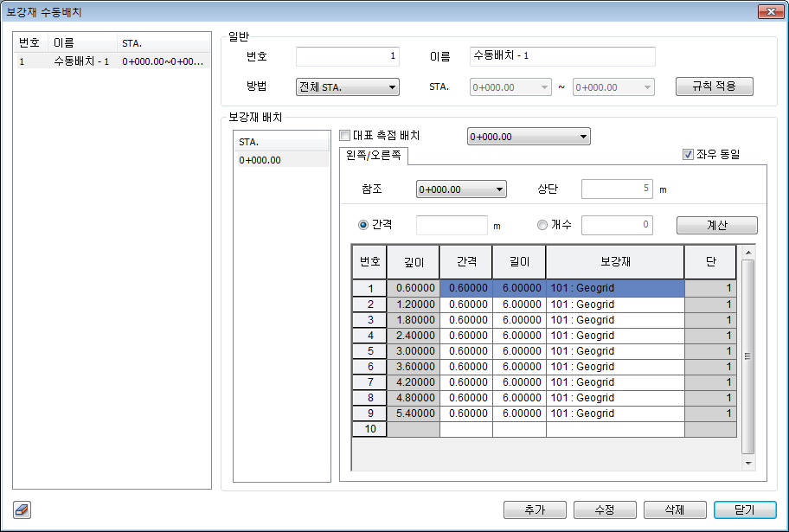Screen dimensions: 789x532
Task: Toggle the 좌우 동일 checkbox
Action: tap(689, 155)
